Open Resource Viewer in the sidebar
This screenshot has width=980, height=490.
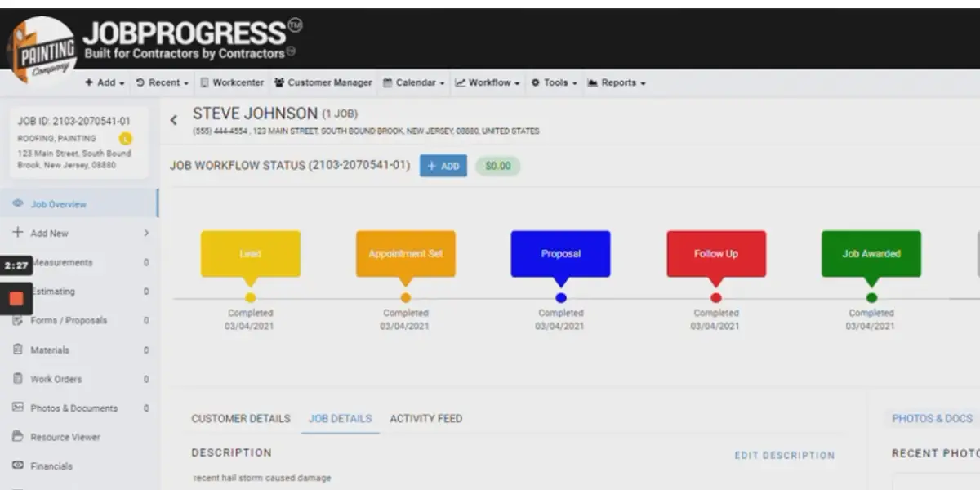(x=79, y=438)
